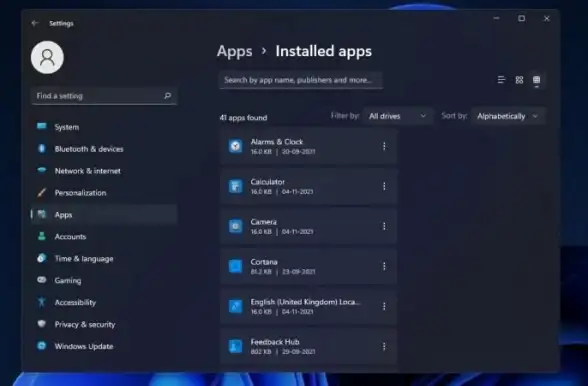Click the Camera app icon

[236, 226]
